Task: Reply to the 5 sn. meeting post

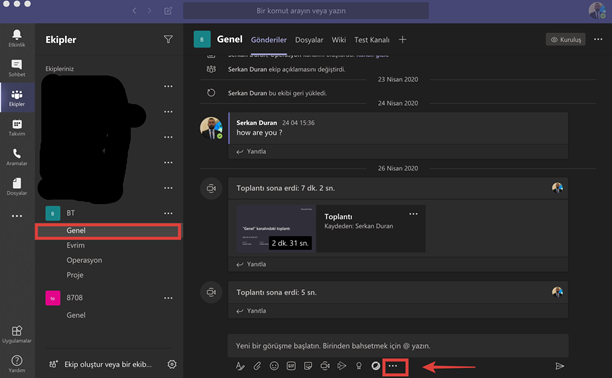Action: [251, 311]
